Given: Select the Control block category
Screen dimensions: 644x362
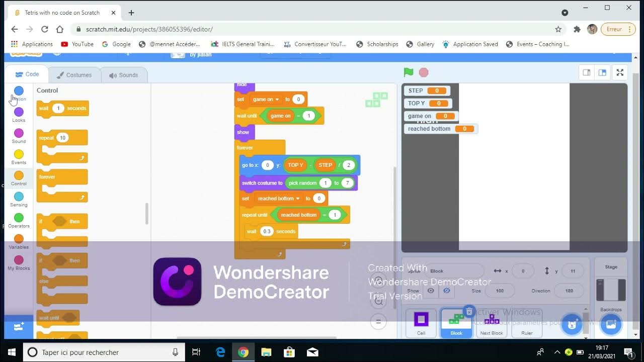Looking at the screenshot, I should 19,178.
